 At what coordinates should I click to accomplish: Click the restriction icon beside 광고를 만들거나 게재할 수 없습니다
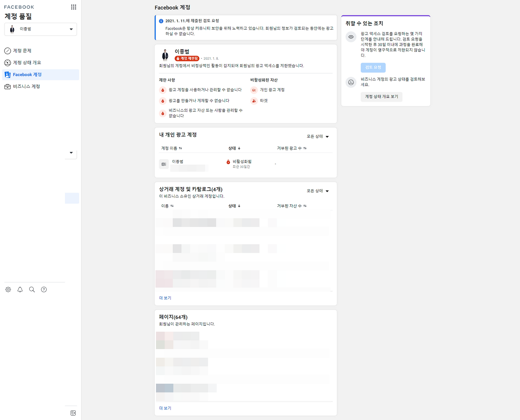pos(162,101)
